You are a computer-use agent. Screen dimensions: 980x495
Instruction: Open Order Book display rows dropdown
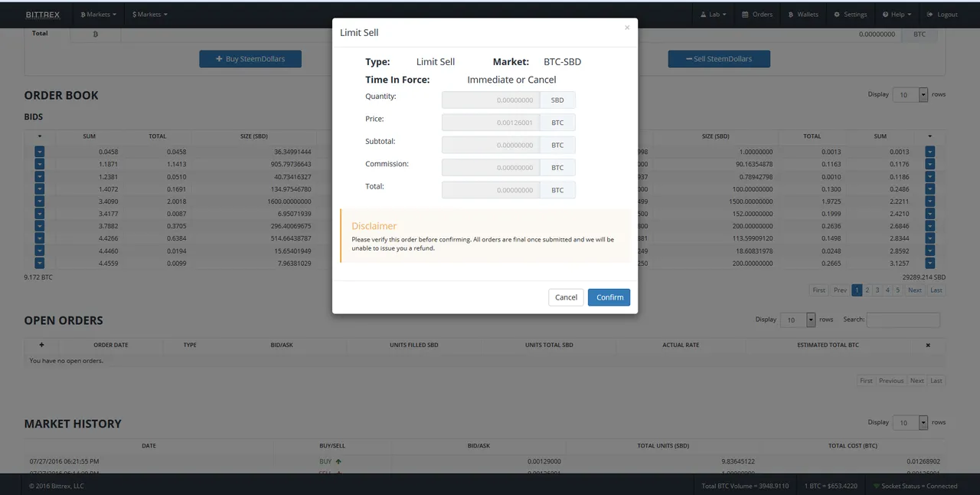coord(910,94)
